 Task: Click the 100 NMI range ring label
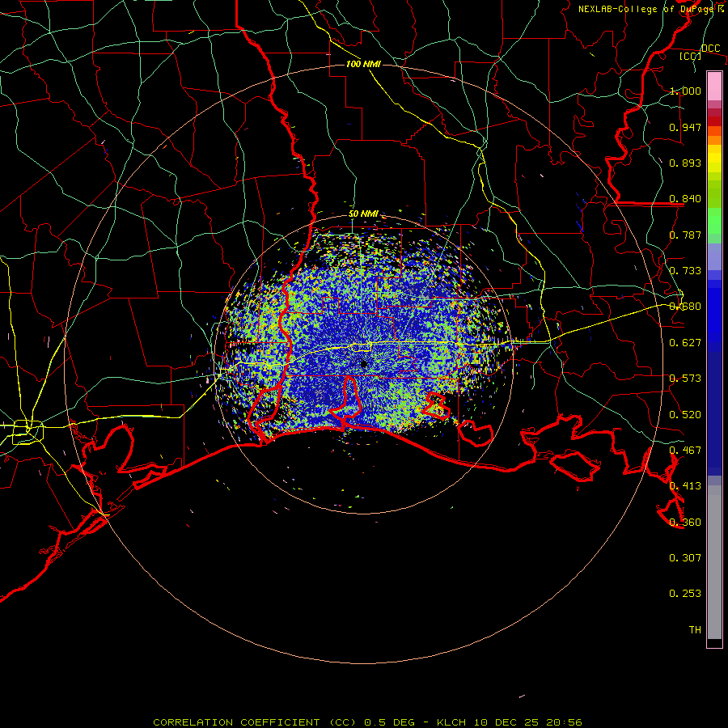363,64
